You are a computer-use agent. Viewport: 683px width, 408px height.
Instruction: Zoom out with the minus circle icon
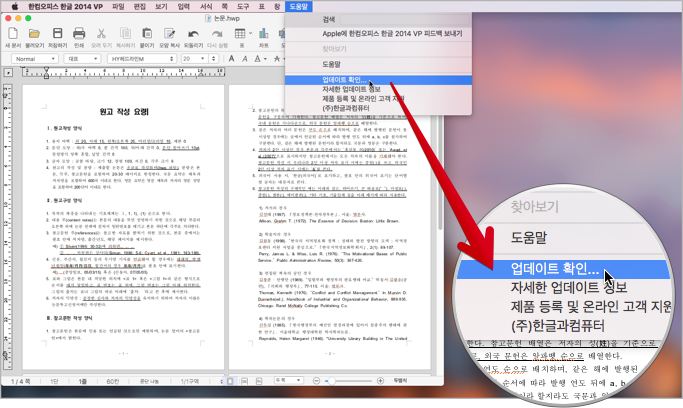point(317,381)
